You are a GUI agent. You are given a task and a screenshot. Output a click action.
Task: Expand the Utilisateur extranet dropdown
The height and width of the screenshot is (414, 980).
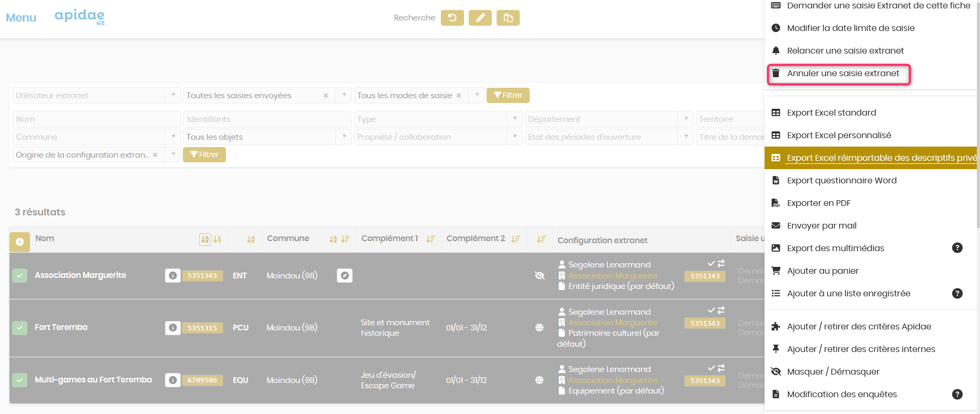click(173, 95)
